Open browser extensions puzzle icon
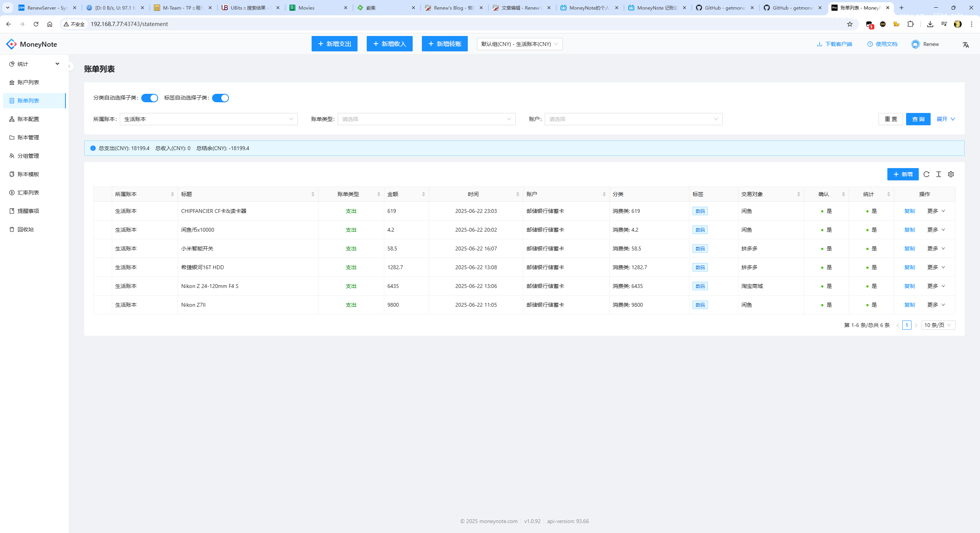The width and height of the screenshot is (980, 533). click(x=910, y=24)
